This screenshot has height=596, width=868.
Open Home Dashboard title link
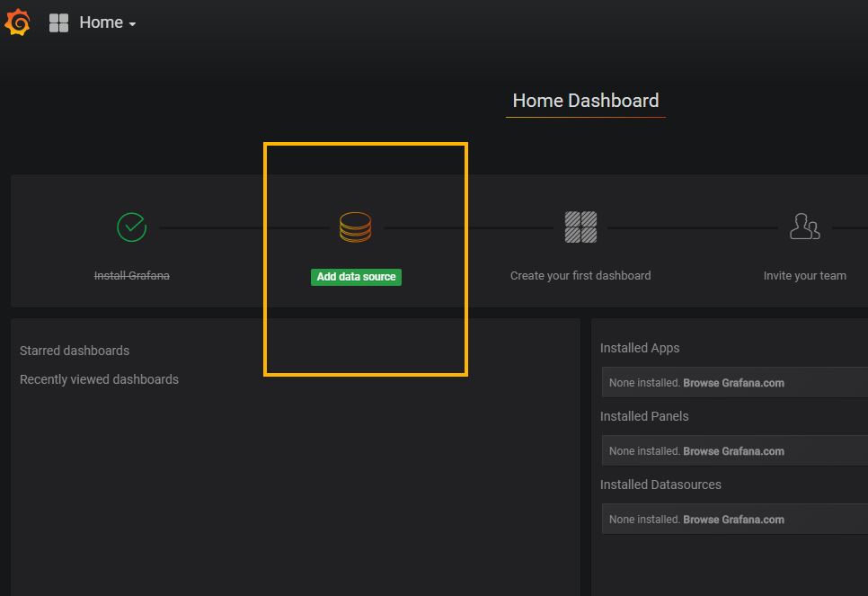(x=585, y=101)
